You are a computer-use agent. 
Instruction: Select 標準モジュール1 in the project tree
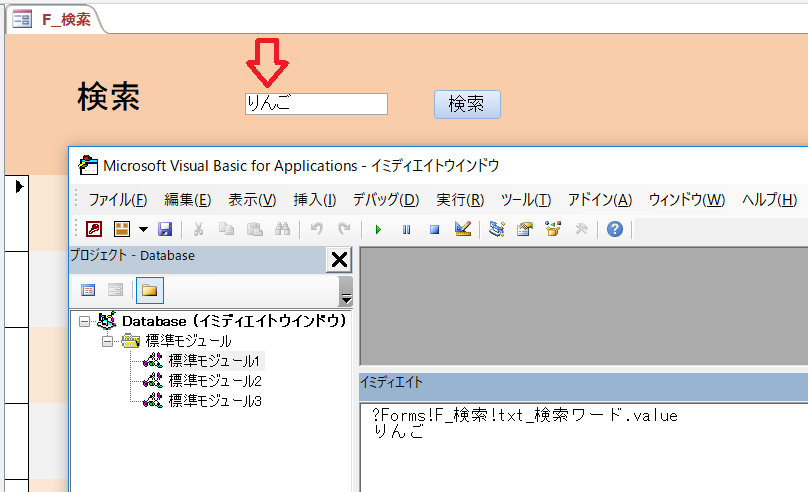[214, 361]
